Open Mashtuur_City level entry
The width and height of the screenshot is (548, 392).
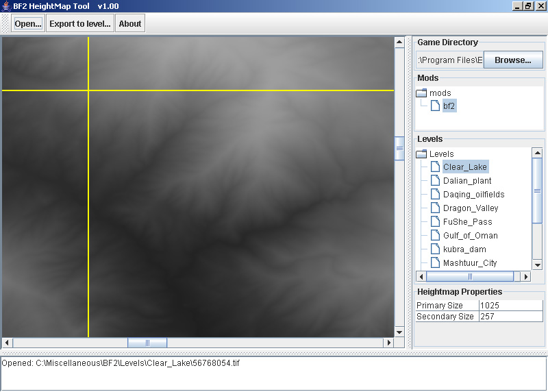(469, 263)
